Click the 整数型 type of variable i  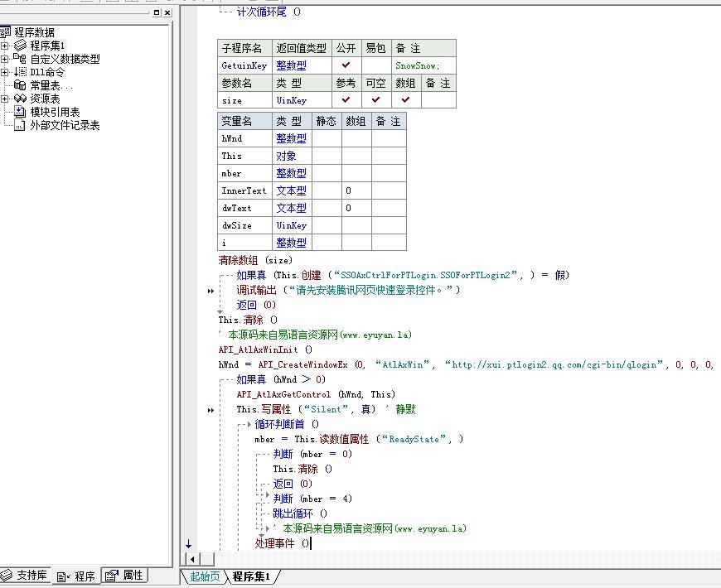pos(291,243)
